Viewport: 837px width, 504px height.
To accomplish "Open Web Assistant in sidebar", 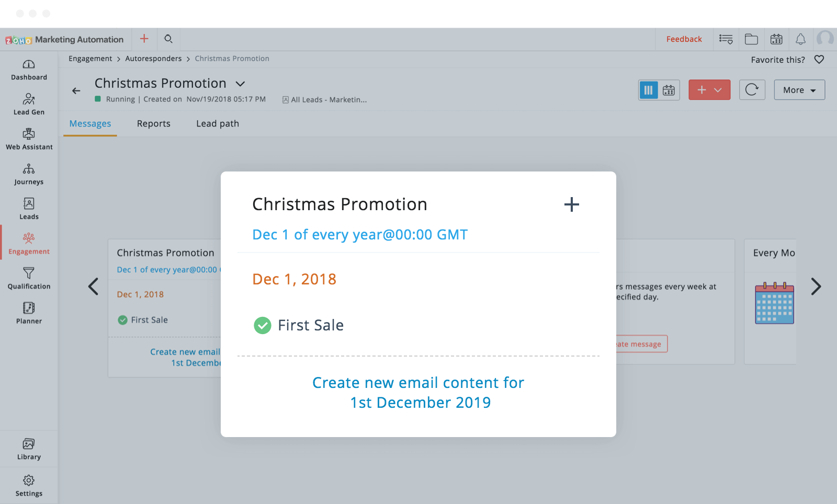I will 29,140.
